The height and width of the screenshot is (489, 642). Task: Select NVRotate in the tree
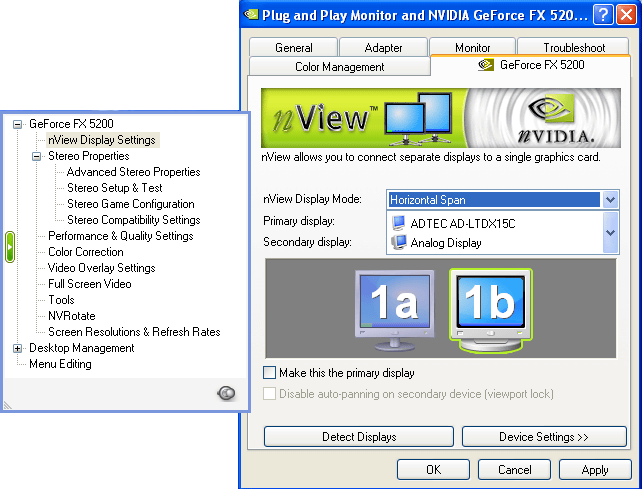point(72,316)
